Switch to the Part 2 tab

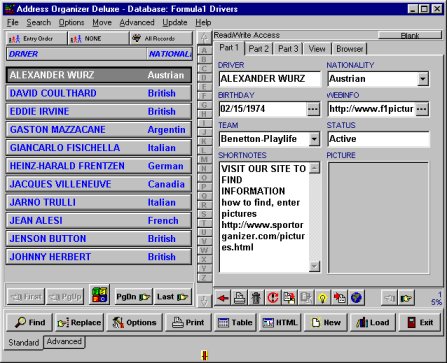click(x=259, y=49)
